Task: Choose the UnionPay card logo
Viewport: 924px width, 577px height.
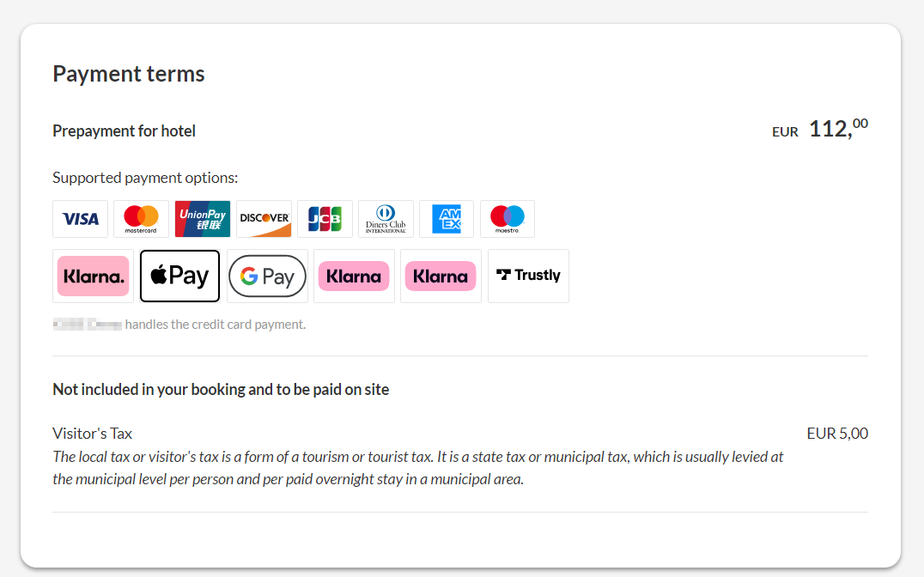Action: (203, 219)
